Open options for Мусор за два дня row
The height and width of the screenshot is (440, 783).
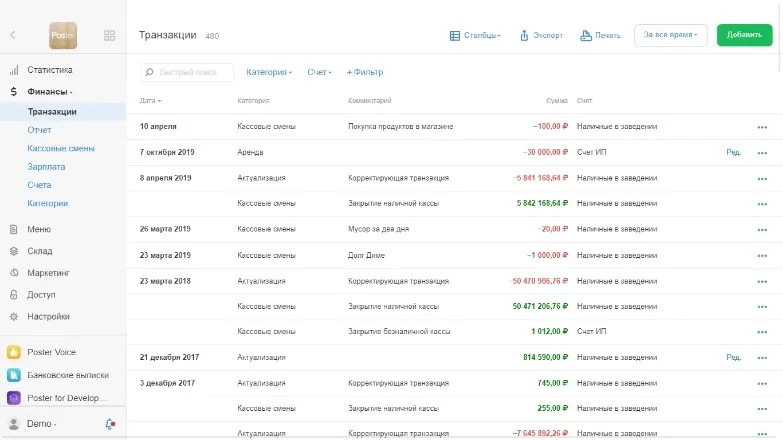(x=762, y=230)
